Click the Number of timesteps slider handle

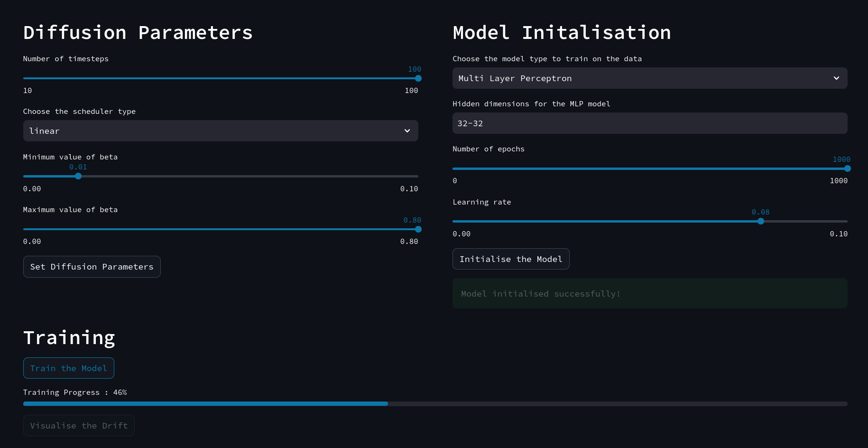click(x=418, y=78)
